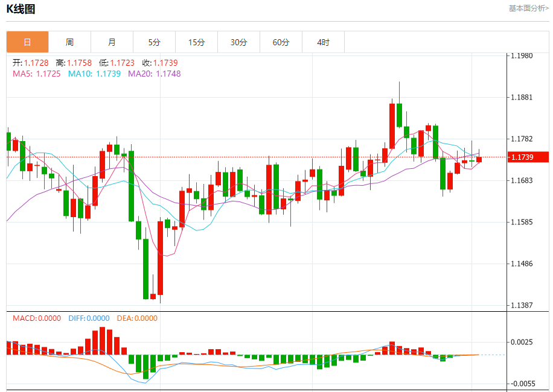Click the 1.1980 price axis label
The height and width of the screenshot is (392, 553).
pyautogui.click(x=521, y=55)
